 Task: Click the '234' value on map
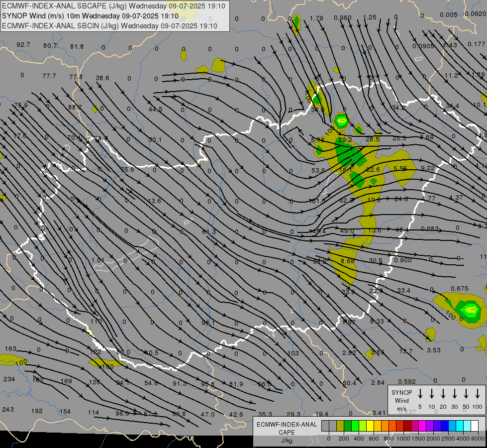(x=9, y=379)
